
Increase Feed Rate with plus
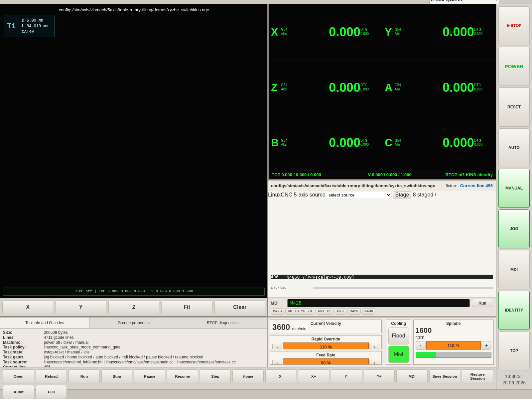[x=374, y=362]
